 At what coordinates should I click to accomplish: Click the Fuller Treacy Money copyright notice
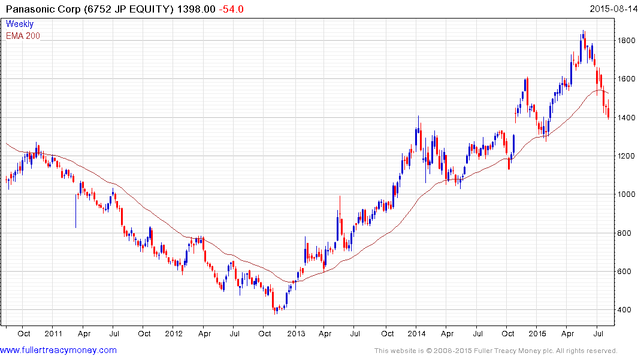click(495, 351)
